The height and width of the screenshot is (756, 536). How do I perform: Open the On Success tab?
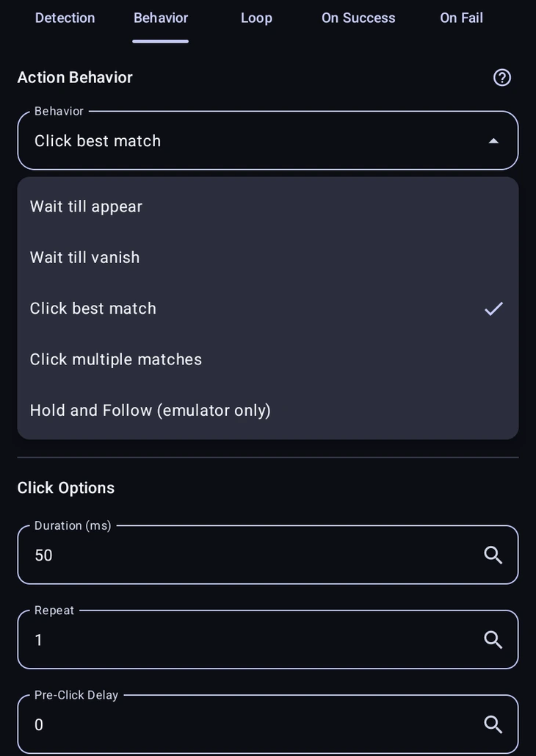[358, 18]
